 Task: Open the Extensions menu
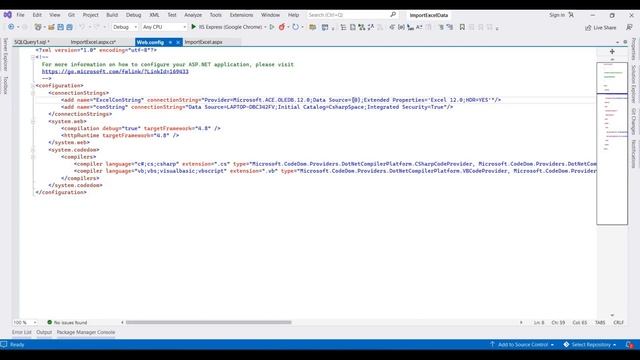pos(241,15)
